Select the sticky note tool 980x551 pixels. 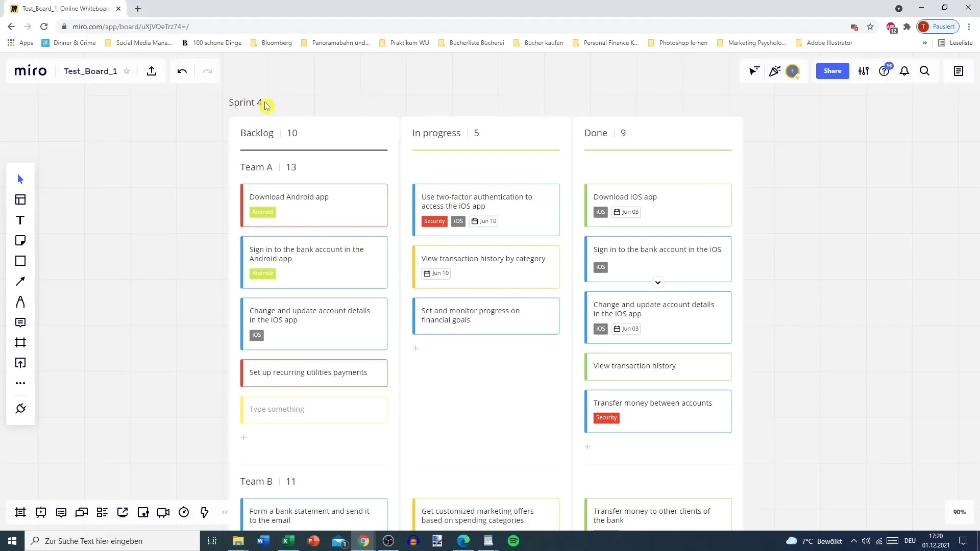pyautogui.click(x=20, y=240)
